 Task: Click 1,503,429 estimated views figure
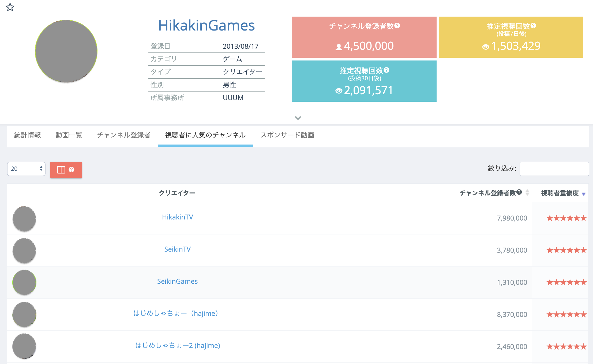click(516, 46)
